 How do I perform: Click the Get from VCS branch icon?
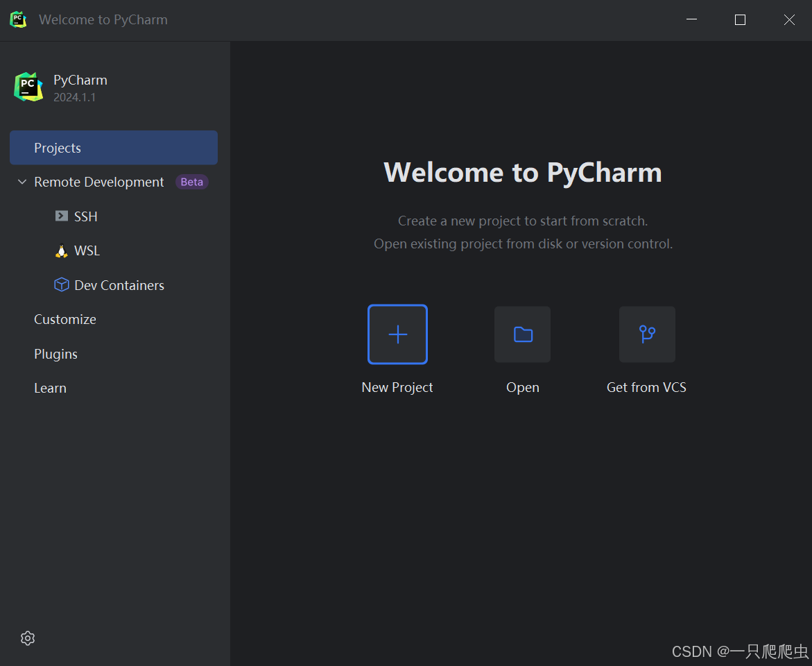(648, 334)
